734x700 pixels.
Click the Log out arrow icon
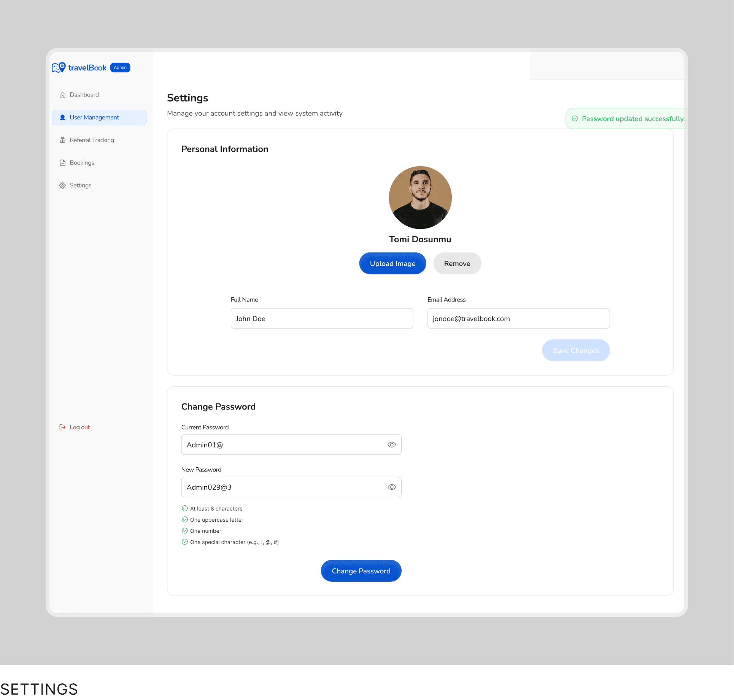pos(62,427)
